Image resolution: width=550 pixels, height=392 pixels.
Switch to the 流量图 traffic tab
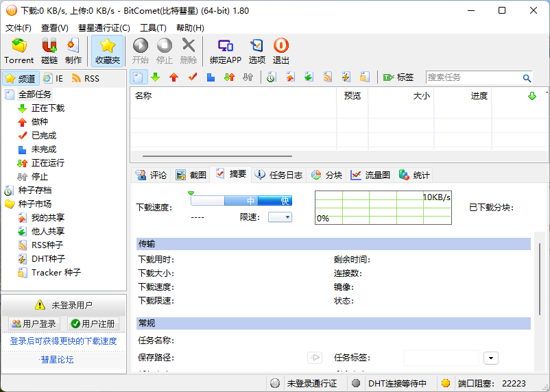[x=371, y=175]
